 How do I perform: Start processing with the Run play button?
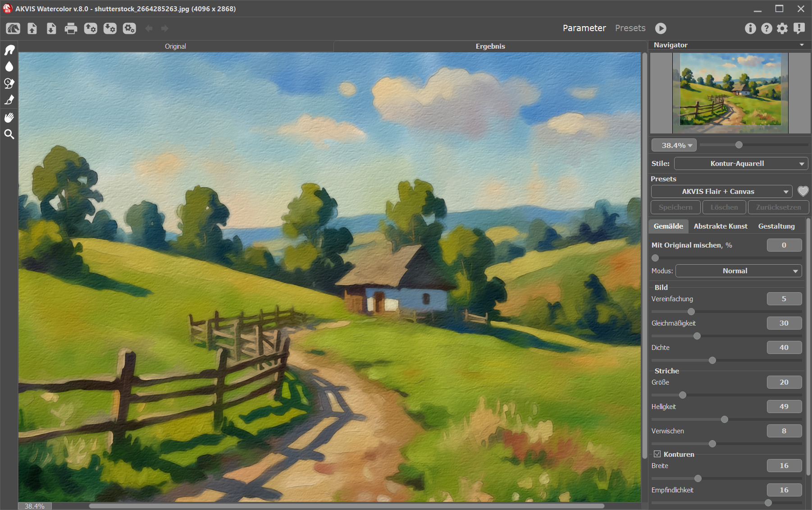point(661,28)
